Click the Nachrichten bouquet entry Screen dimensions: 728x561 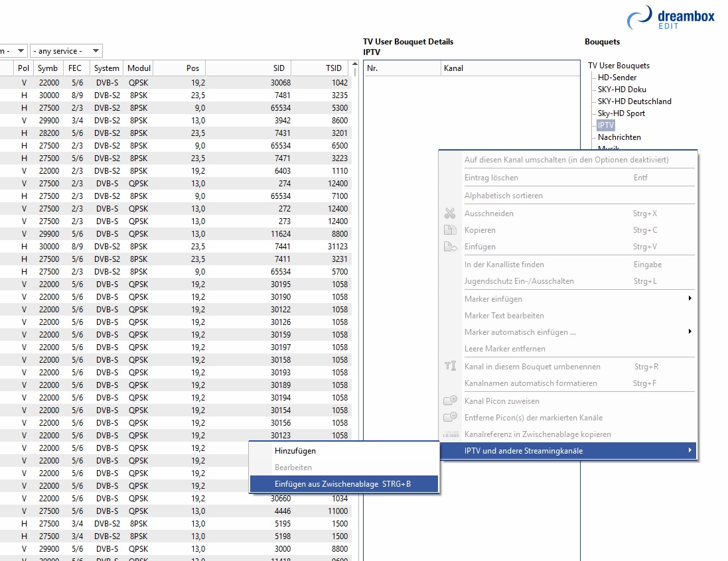619,137
